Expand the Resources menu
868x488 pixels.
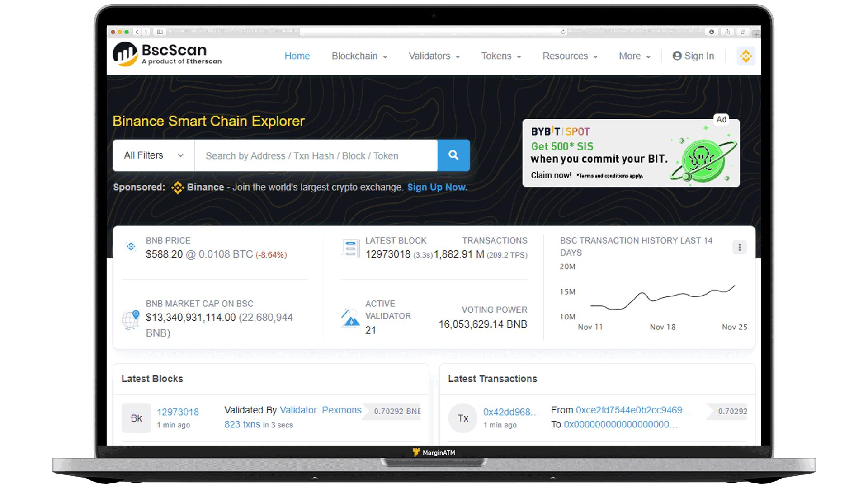[x=569, y=56]
